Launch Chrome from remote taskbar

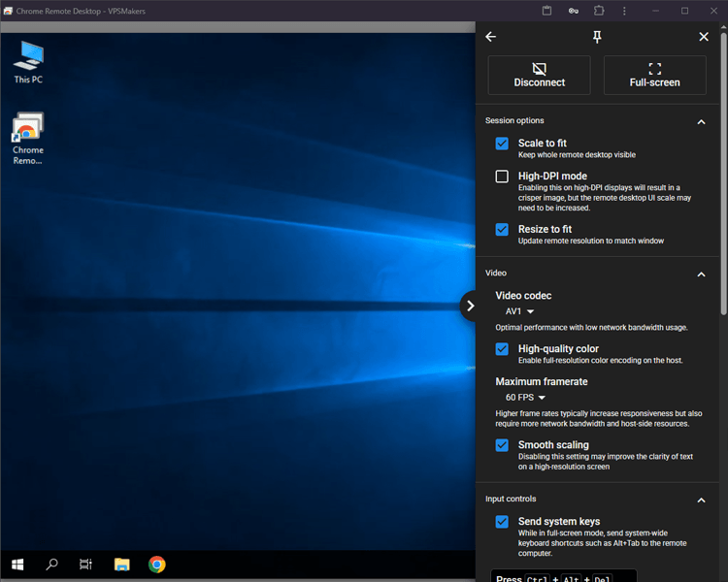tap(157, 565)
